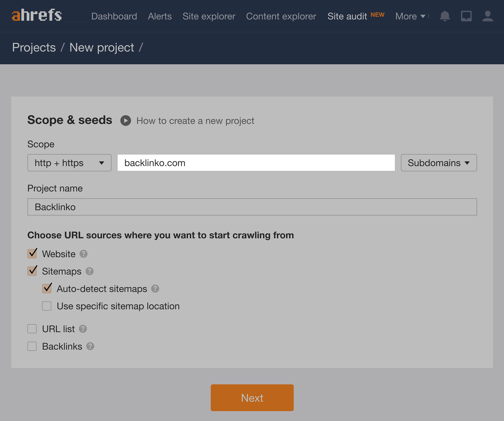The image size is (504, 421).
Task: Open Site Explorer tool
Action: 208,16
